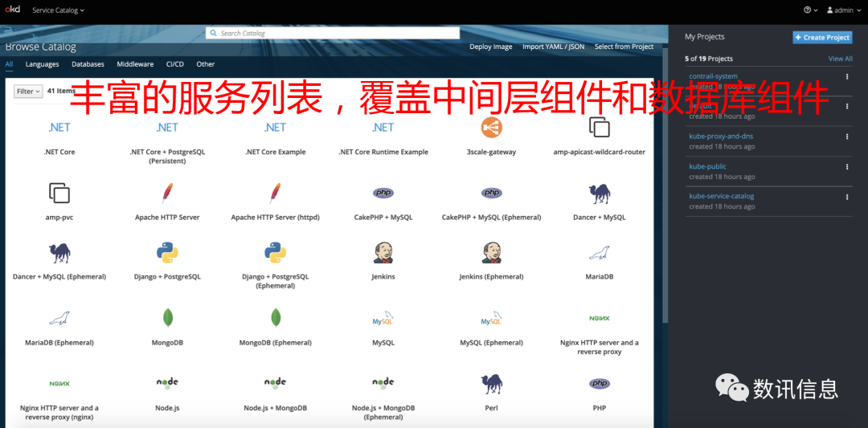Open the .NET Core Runtime Example icon
Viewport: 868px width, 428px height.
(x=383, y=128)
